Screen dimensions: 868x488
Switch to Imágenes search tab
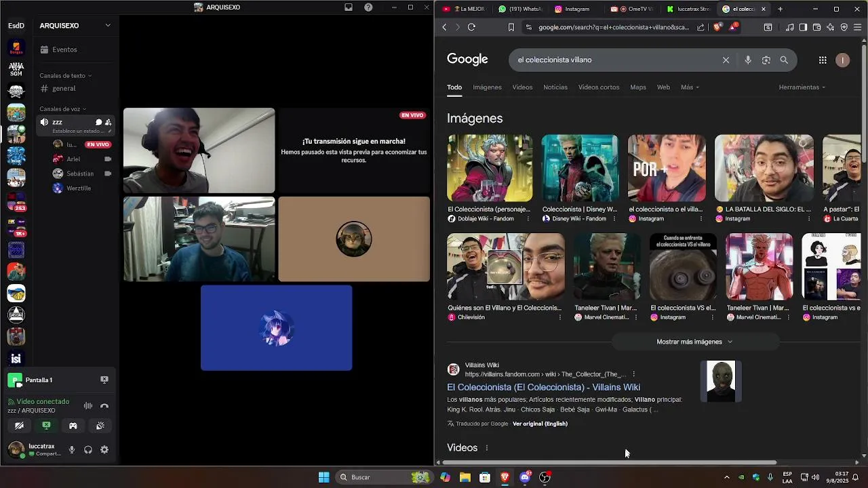click(x=487, y=87)
